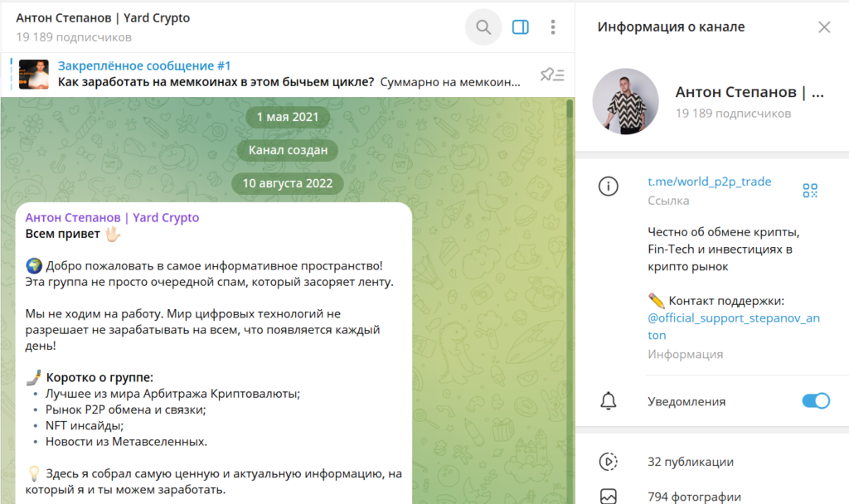
Task: Click the Коротко о группе heading
Action: (99, 377)
